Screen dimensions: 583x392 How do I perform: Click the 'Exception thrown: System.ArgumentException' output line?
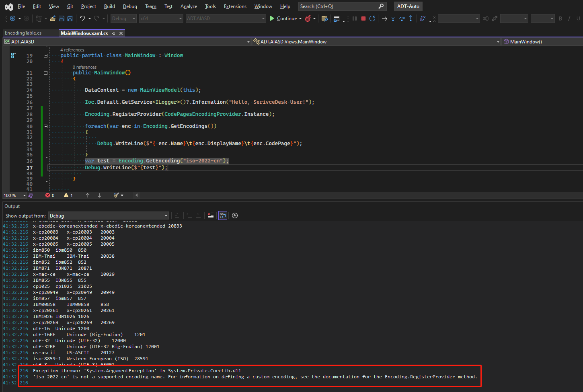pyautogui.click(x=137, y=371)
